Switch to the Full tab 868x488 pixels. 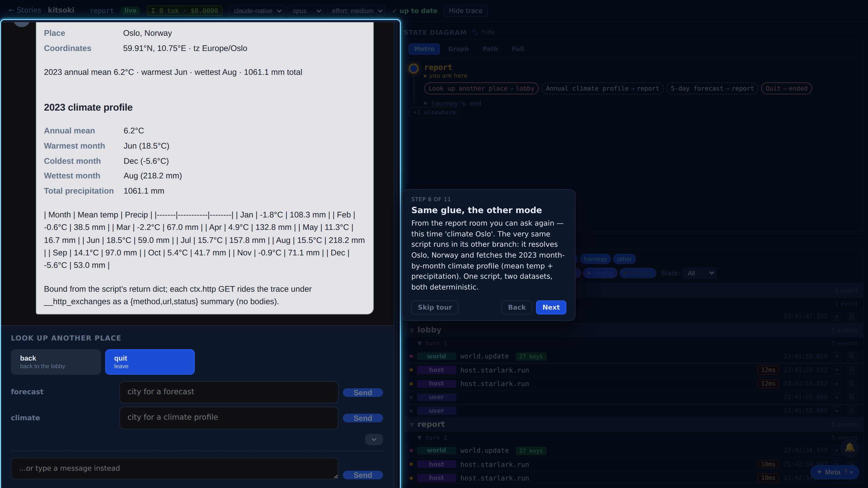tap(518, 49)
